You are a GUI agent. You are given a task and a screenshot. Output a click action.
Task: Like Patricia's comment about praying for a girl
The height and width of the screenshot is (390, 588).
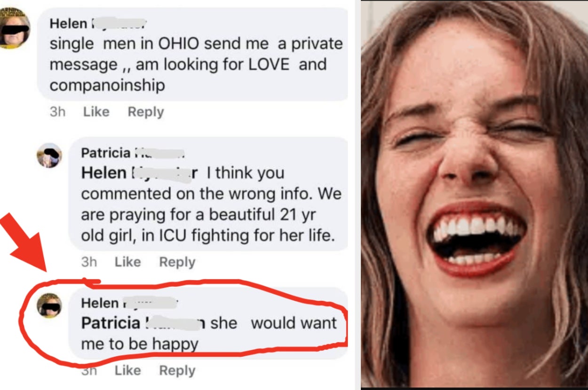pyautogui.click(x=127, y=262)
